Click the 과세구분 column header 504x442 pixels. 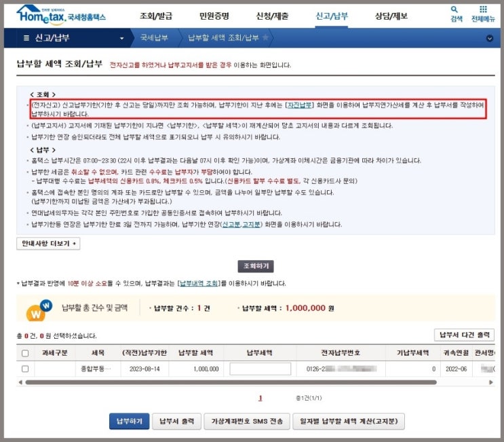pyautogui.click(x=55, y=353)
